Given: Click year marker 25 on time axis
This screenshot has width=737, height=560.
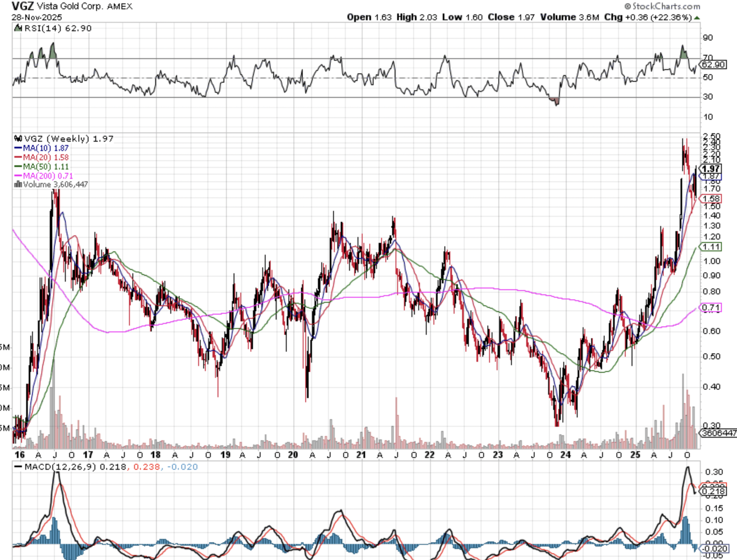Looking at the screenshot, I should pos(635,455).
